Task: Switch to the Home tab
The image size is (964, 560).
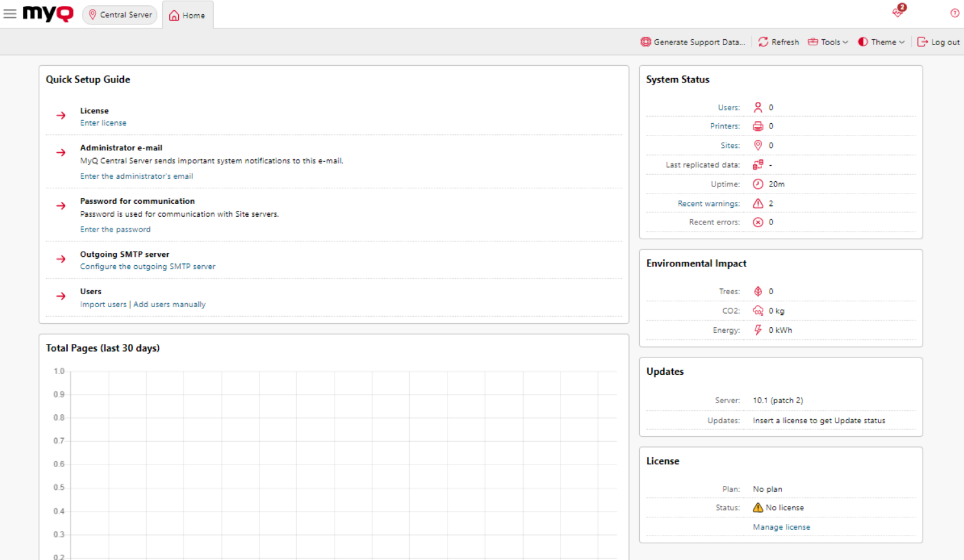Action: coord(187,14)
